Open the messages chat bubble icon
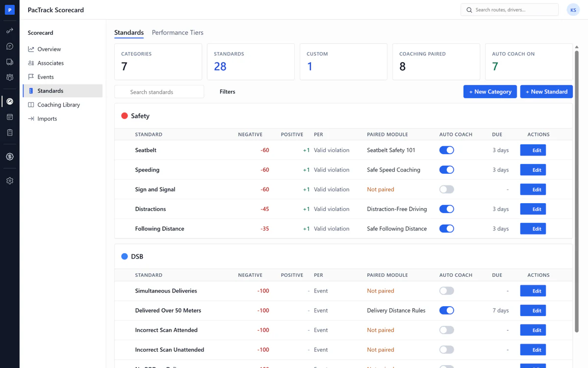Viewport: 588px width, 368px height. click(x=10, y=46)
